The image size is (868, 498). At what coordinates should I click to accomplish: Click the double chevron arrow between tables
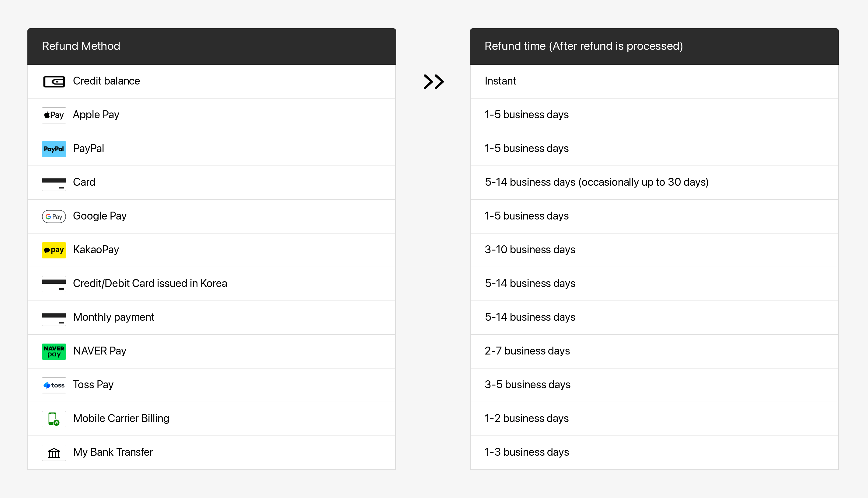pyautogui.click(x=433, y=82)
